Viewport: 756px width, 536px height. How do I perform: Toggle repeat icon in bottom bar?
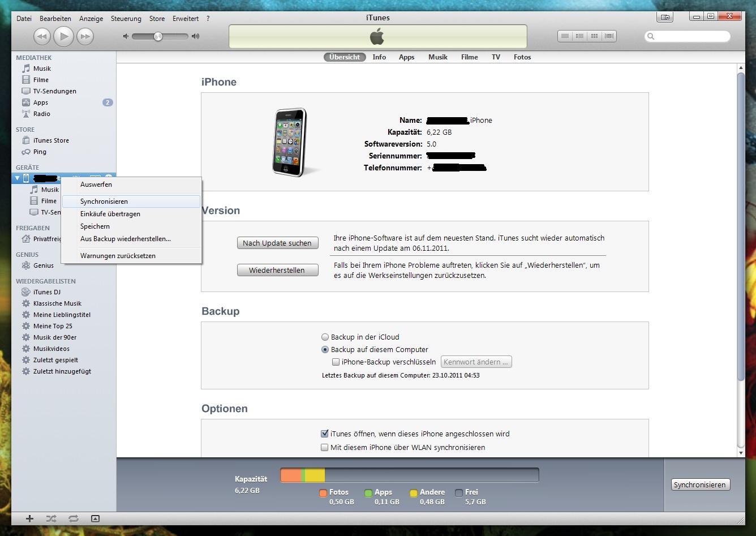coord(73,518)
